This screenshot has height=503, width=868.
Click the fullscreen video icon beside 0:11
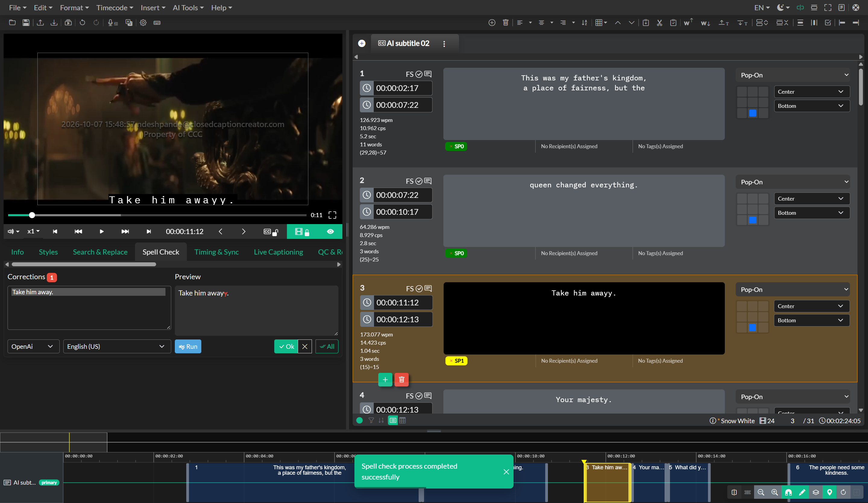click(332, 215)
